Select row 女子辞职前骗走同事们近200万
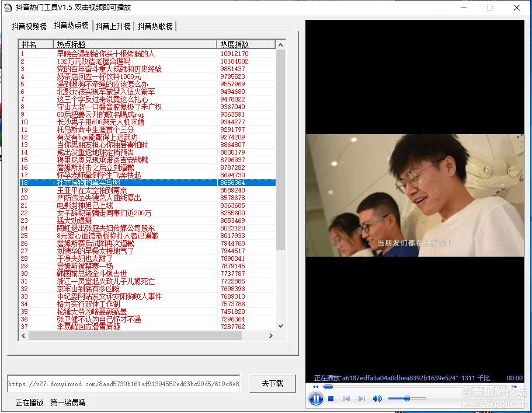The image size is (532, 413). [x=147, y=213]
